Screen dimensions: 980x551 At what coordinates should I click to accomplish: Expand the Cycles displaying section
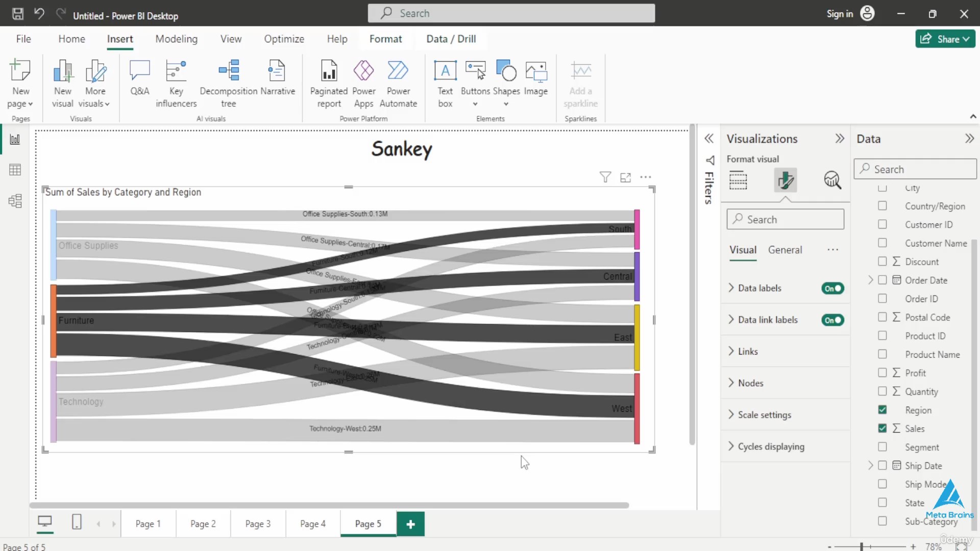(x=731, y=446)
